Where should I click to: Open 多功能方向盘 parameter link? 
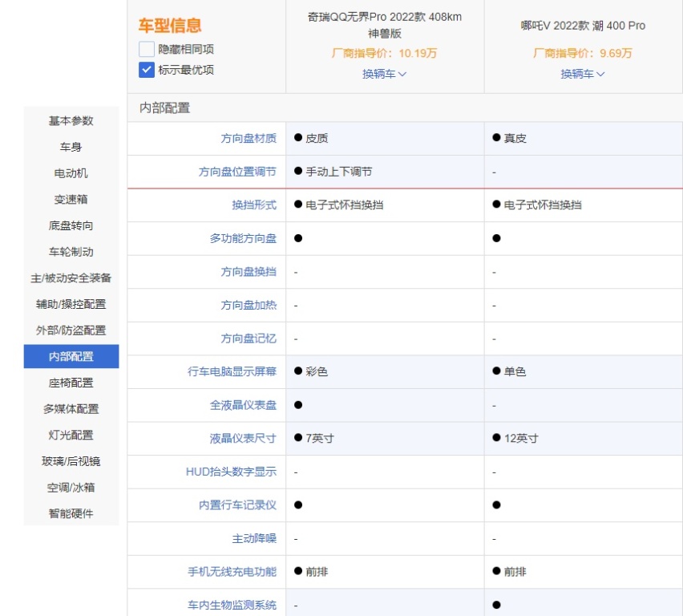click(243, 238)
